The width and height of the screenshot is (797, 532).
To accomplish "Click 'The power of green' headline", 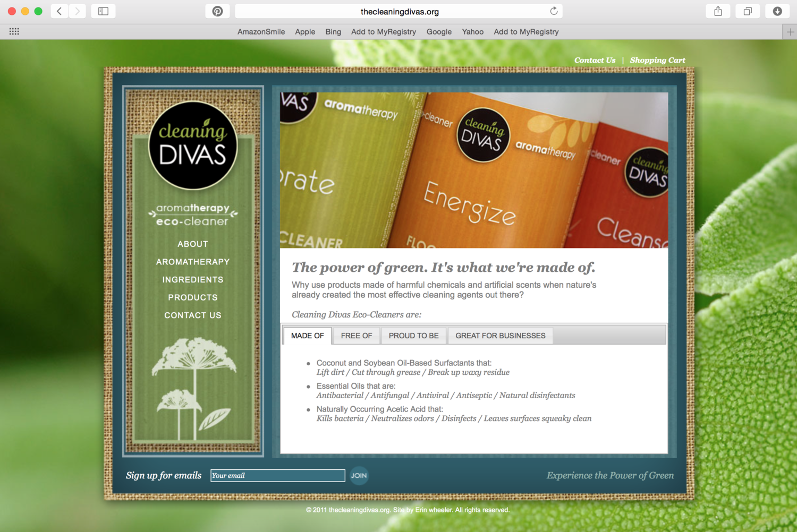I will tap(444, 267).
